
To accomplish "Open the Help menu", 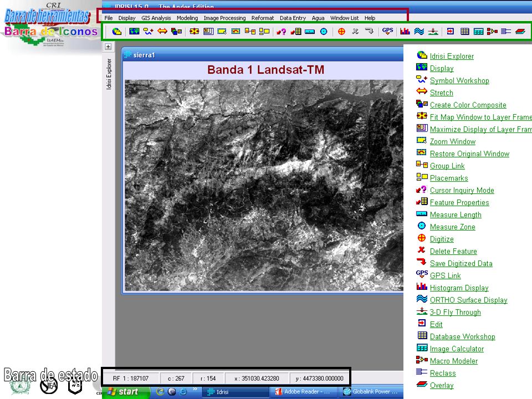I will pyautogui.click(x=370, y=18).
